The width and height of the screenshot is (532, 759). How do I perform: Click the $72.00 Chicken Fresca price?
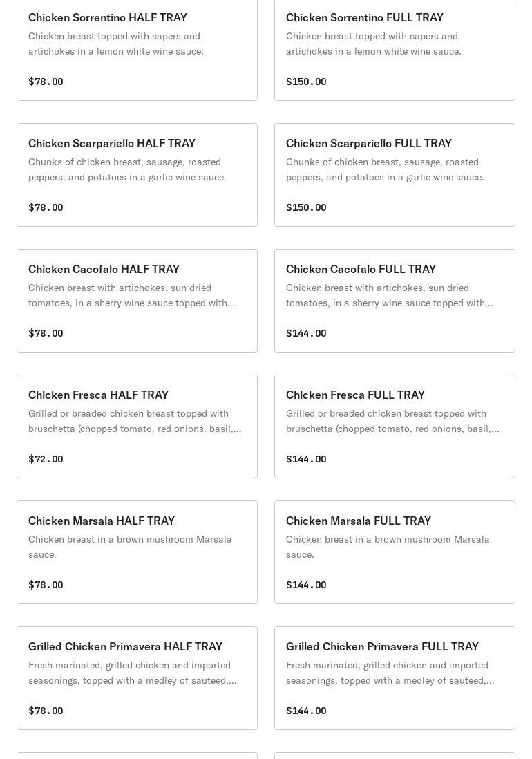click(46, 459)
